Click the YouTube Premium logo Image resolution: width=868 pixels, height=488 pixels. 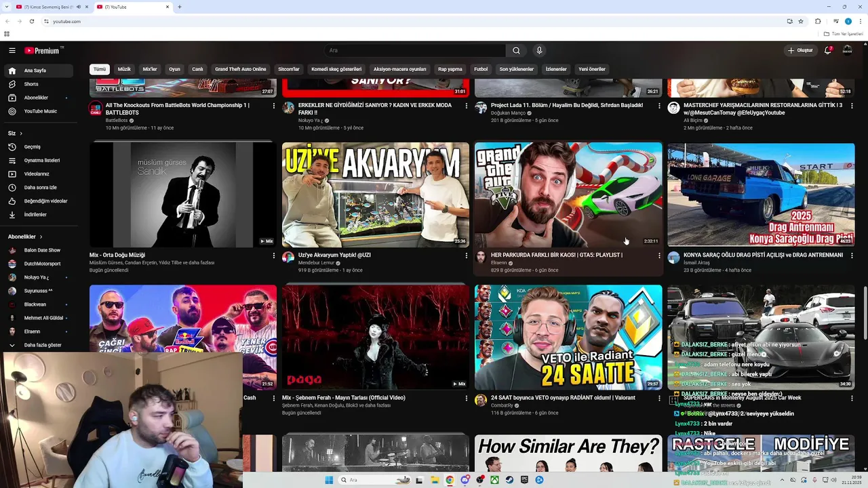point(43,50)
